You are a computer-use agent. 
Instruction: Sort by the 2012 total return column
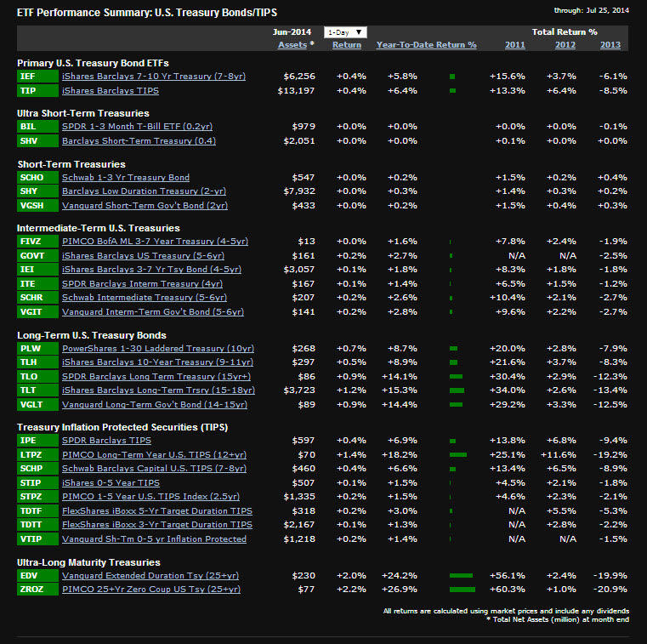tap(565, 45)
